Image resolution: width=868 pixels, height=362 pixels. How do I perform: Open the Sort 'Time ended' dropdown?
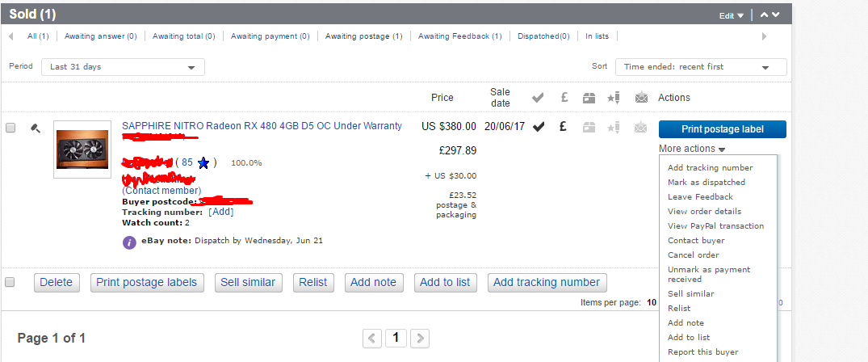(701, 67)
